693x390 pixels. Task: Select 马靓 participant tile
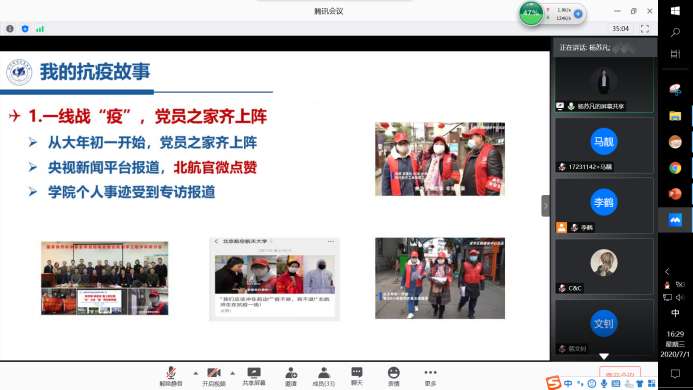[604, 145]
